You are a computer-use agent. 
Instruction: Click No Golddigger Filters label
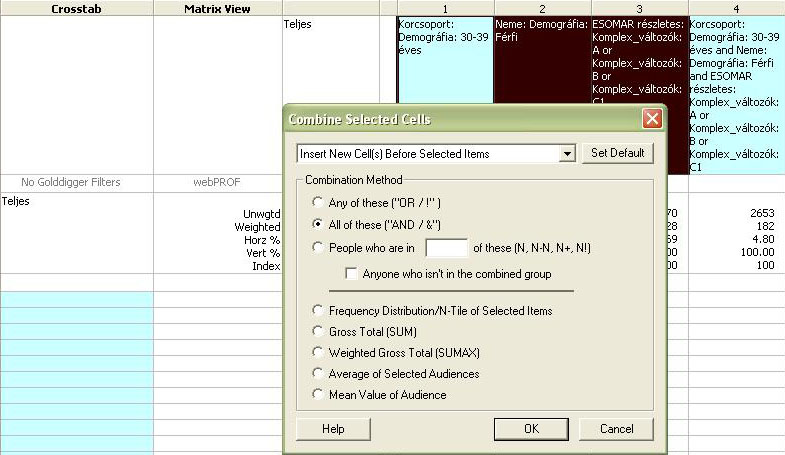pyautogui.click(x=71, y=182)
